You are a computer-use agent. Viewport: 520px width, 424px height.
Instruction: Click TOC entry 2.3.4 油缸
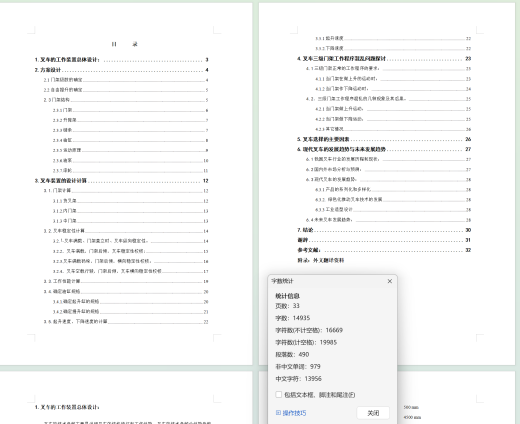(x=131, y=140)
